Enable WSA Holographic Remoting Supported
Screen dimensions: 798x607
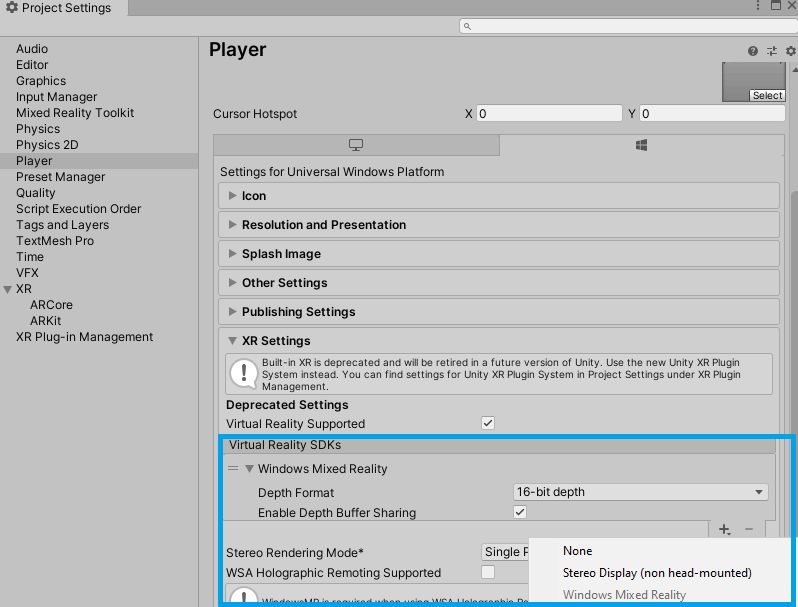point(488,572)
